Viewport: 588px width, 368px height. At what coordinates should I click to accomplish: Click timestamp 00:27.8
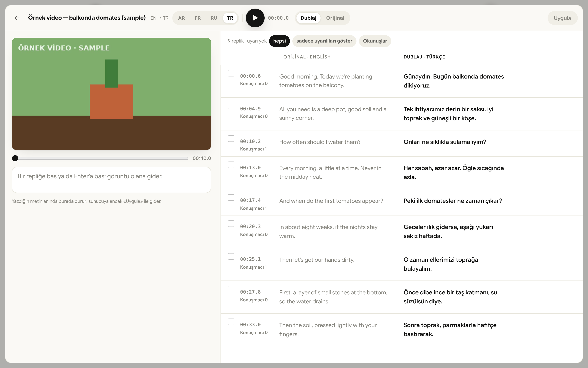tap(250, 292)
